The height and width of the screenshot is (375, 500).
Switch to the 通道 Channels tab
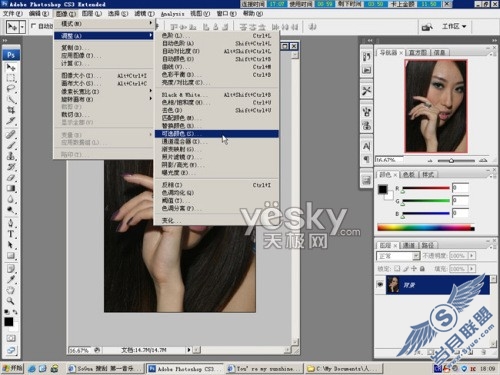click(x=408, y=245)
